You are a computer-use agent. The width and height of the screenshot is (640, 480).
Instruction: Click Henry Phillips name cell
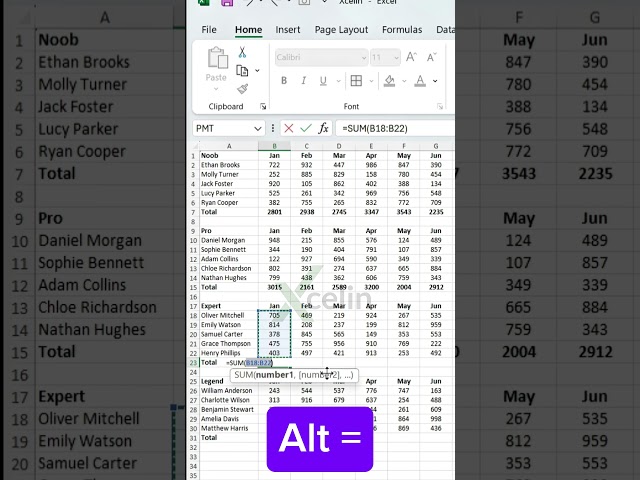click(229, 353)
